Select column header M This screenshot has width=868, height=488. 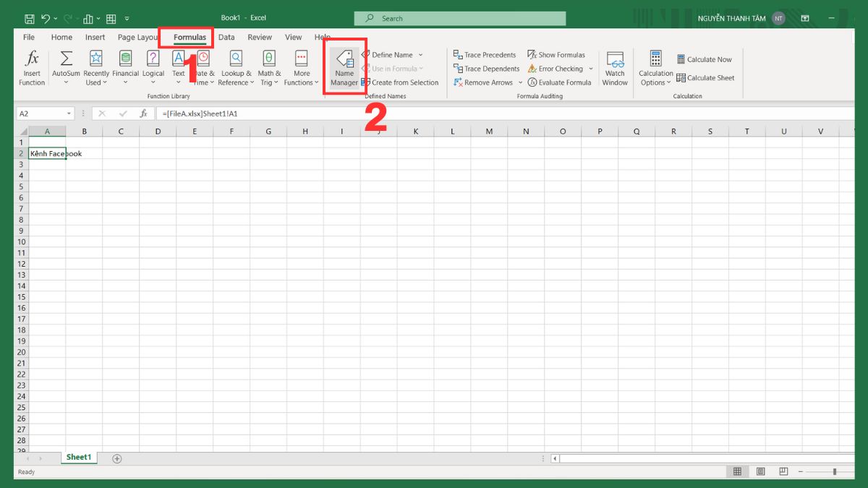pos(490,132)
